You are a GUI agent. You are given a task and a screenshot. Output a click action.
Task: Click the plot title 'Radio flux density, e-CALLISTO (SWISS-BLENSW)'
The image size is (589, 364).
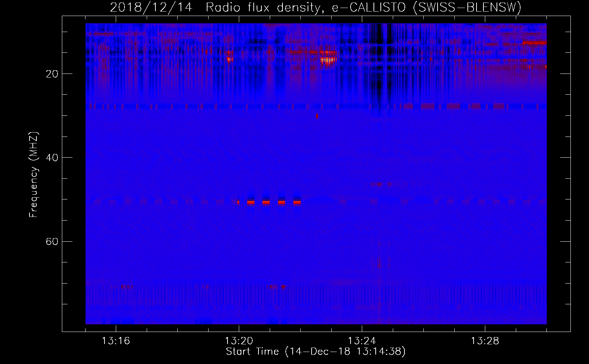(363, 7)
